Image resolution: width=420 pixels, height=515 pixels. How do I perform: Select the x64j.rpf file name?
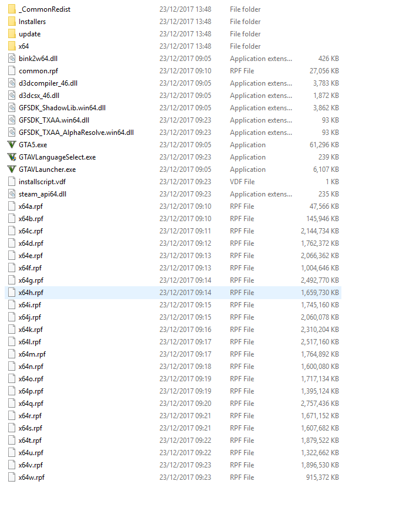(30, 317)
